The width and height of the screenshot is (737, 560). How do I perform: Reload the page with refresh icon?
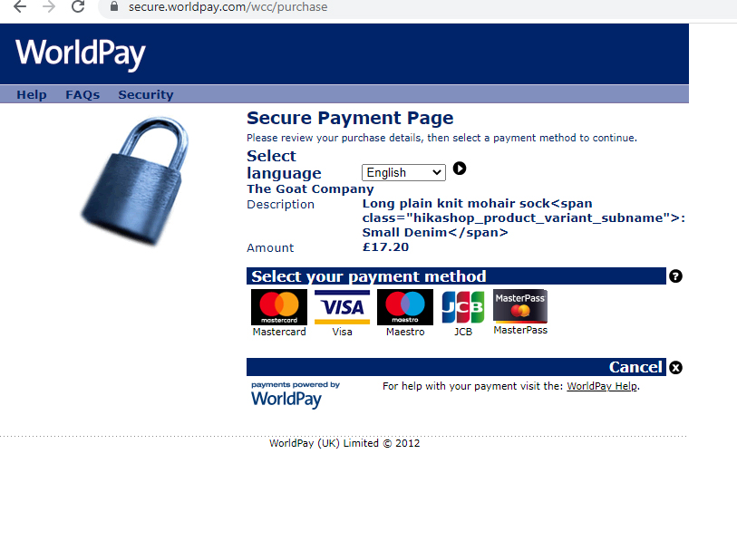pos(78,6)
